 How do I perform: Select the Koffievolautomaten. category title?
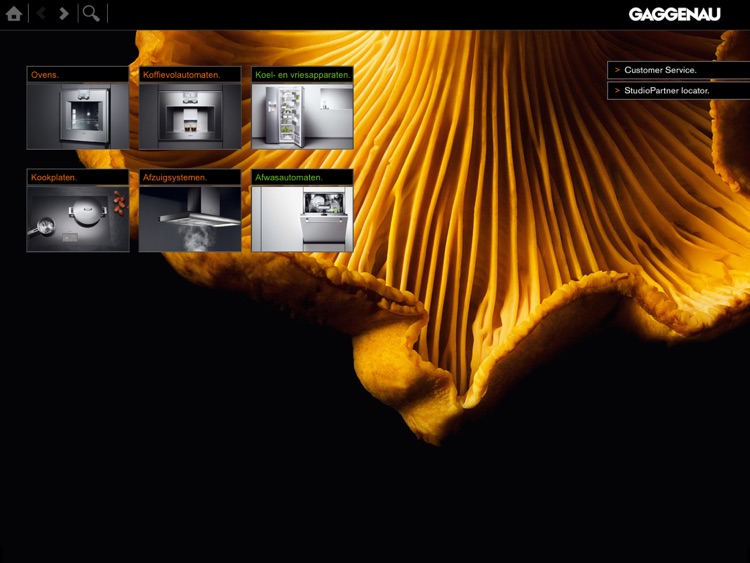tap(181, 75)
